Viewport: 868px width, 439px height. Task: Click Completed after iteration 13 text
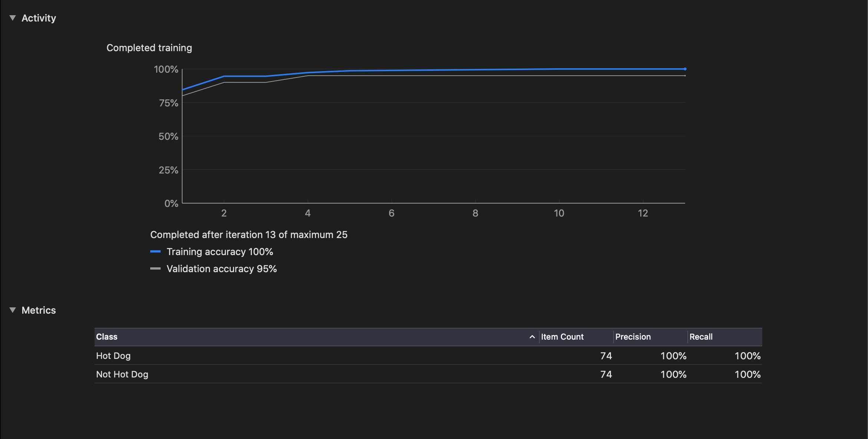click(249, 235)
